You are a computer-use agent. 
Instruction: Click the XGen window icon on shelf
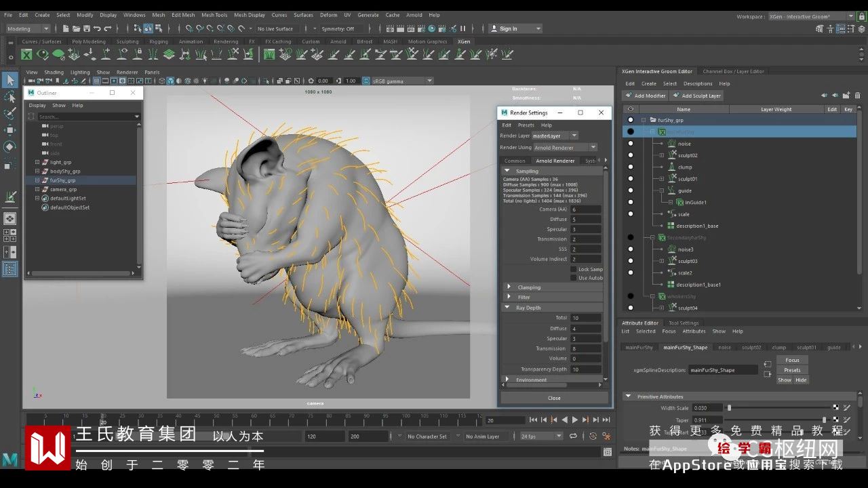[26, 55]
